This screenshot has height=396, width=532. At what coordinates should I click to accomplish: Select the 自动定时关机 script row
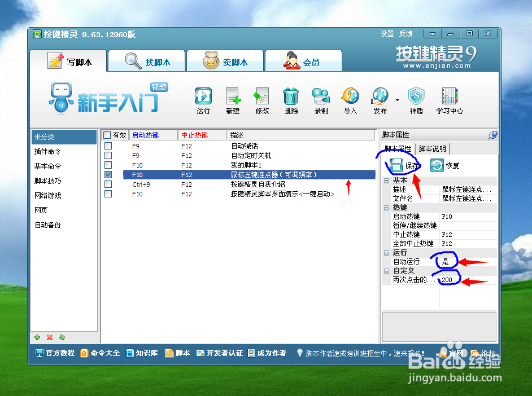[x=249, y=156]
